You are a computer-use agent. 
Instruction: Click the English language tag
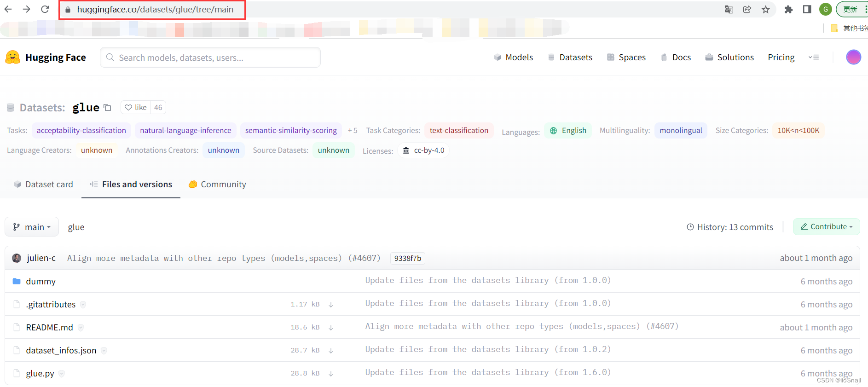pyautogui.click(x=568, y=130)
